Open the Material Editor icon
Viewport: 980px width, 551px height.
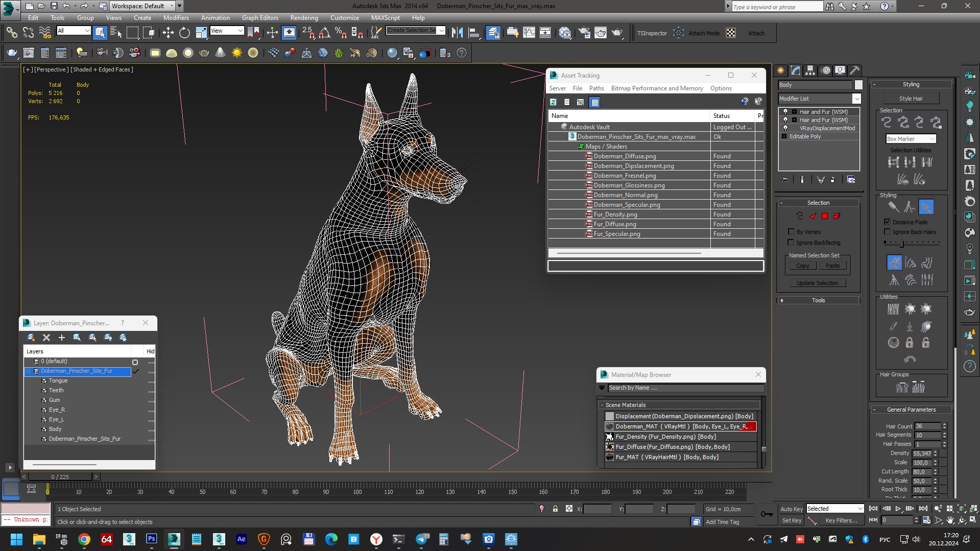pos(565,33)
